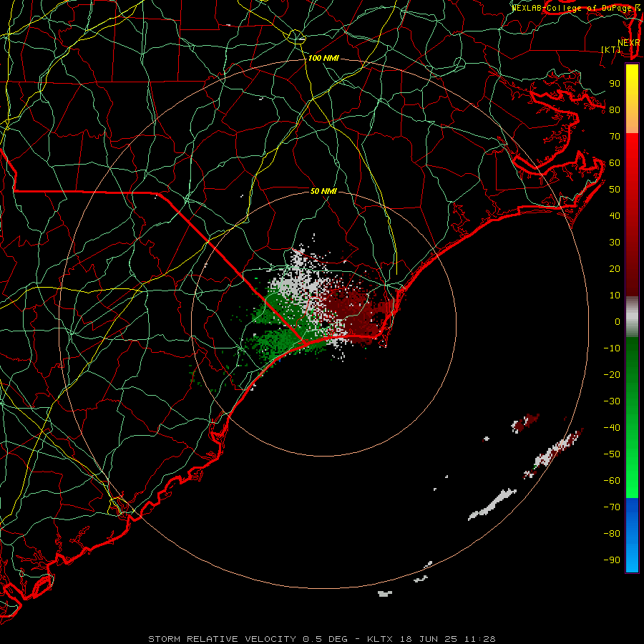Click the 60 label on velocity scale
The image size is (644, 644).
(x=615, y=163)
